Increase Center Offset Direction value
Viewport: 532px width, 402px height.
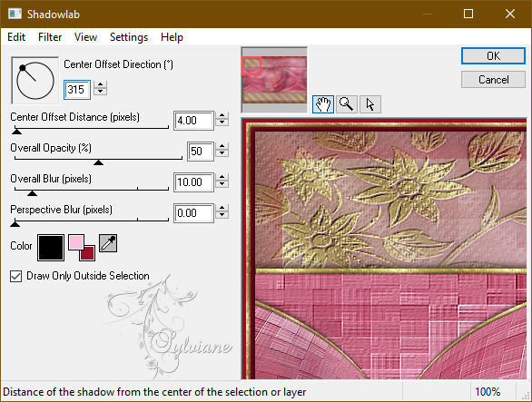point(101,84)
